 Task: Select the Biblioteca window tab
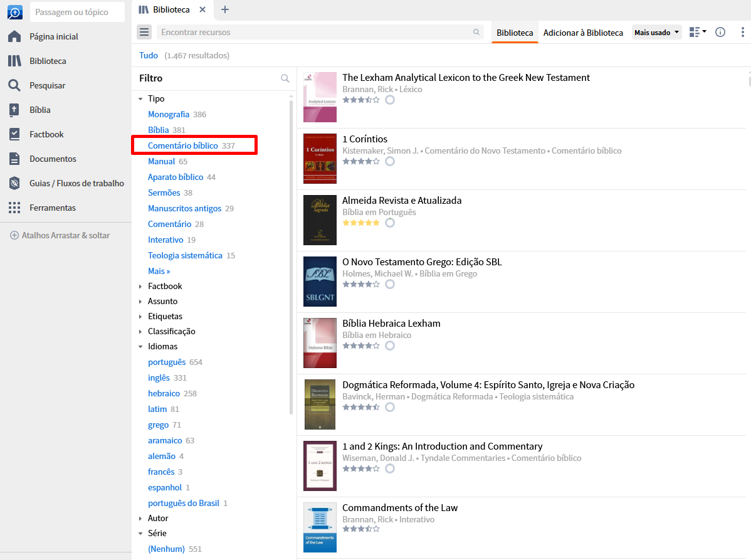pos(172,9)
